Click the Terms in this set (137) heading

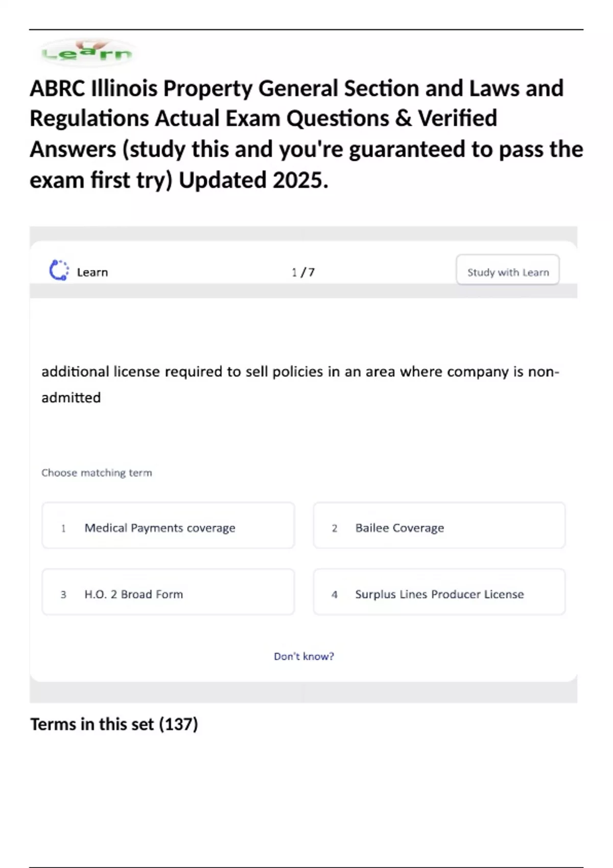114,724
